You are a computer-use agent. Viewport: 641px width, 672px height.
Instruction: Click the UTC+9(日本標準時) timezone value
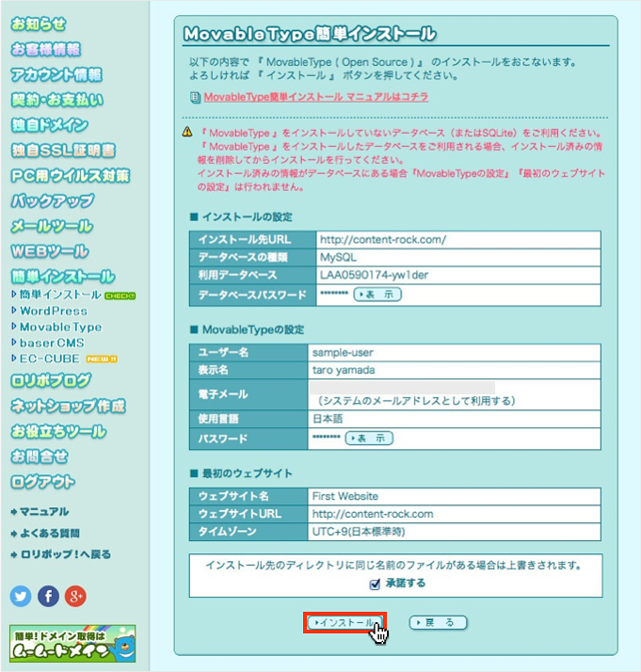tap(359, 532)
